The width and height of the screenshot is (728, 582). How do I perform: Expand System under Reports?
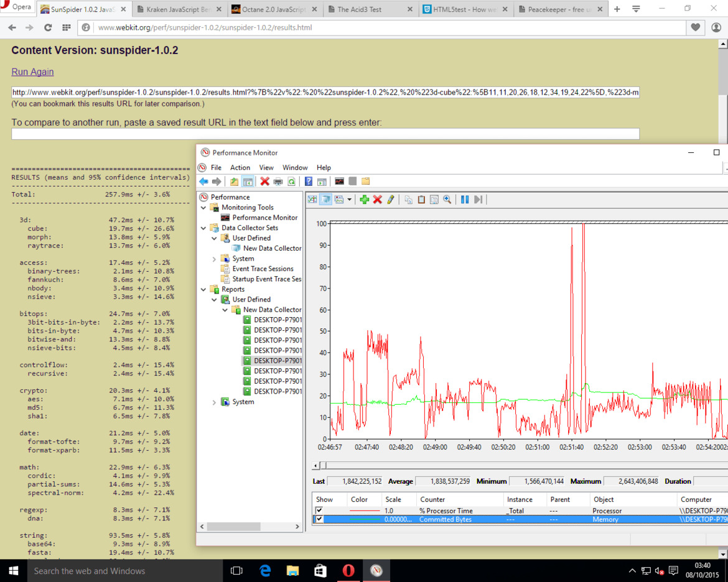(x=214, y=402)
